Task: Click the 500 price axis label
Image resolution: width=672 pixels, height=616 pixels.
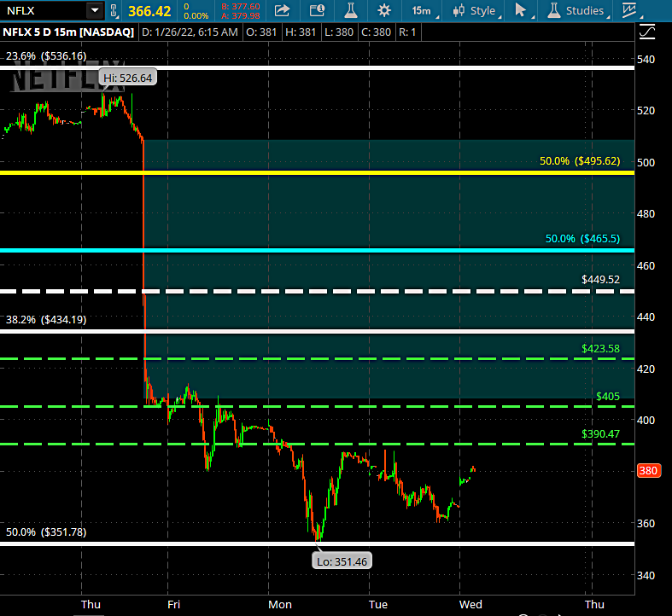Action: coord(646,162)
